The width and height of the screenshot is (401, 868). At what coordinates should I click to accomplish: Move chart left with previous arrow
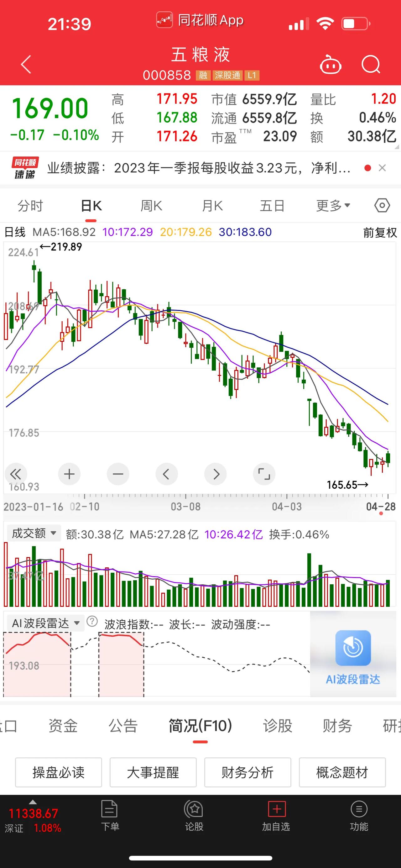click(166, 474)
